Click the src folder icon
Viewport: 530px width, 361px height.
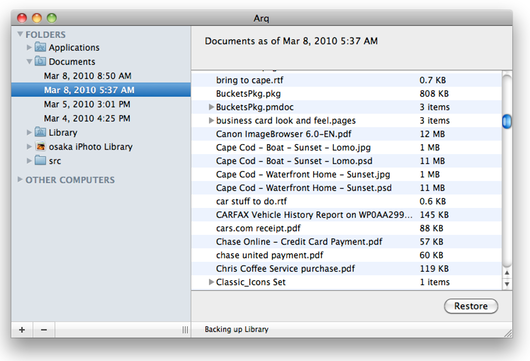(41, 160)
